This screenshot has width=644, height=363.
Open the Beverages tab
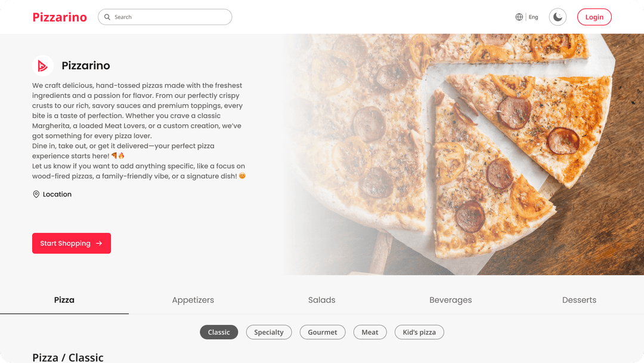click(x=451, y=300)
